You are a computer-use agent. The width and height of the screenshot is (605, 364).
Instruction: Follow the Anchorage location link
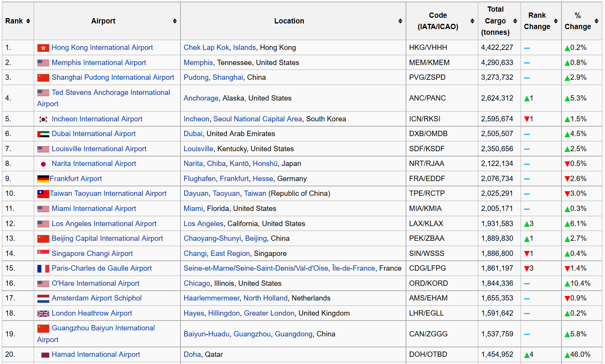201,98
